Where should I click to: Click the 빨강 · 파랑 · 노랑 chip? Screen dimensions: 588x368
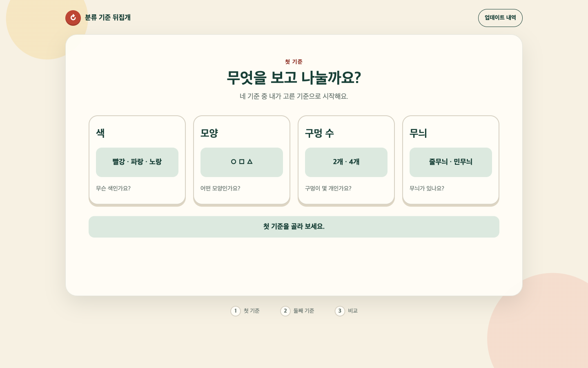pyautogui.click(x=137, y=162)
